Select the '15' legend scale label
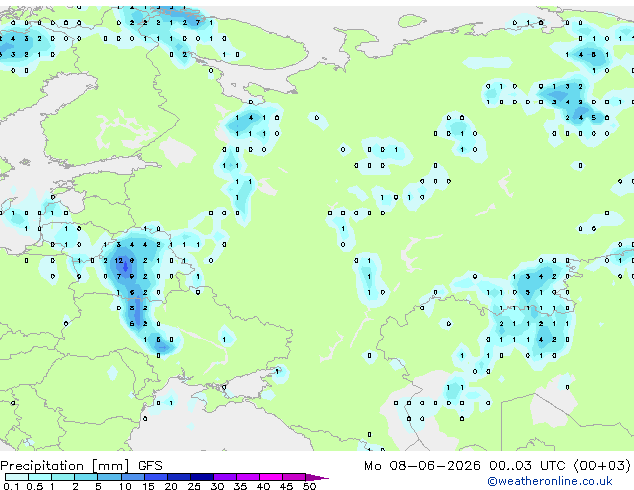This screenshot has width=634, height=490. click(148, 486)
